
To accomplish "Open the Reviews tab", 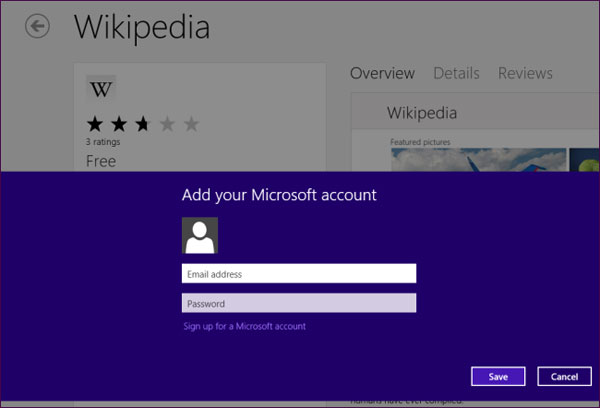I will (x=525, y=73).
